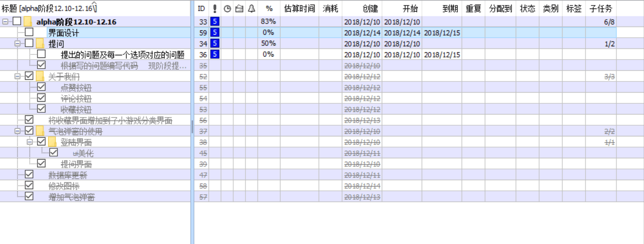Click the file link column header icon
This screenshot has height=244, width=644.
click(x=239, y=9)
